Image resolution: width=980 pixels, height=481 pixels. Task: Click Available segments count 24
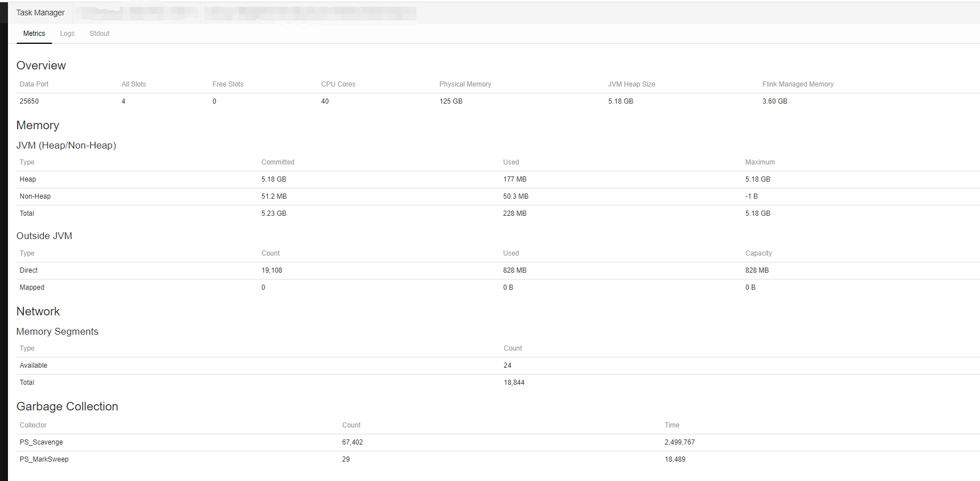coord(507,365)
